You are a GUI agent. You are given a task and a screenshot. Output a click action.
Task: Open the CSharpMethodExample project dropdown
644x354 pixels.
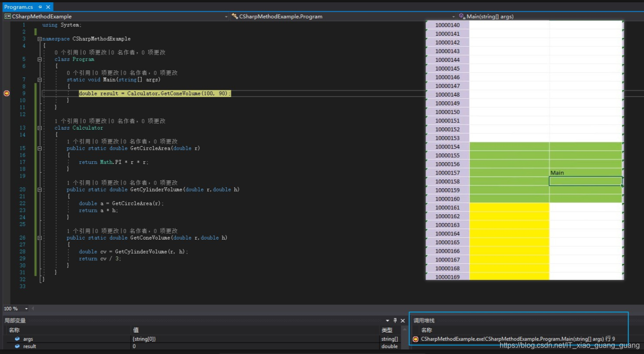(116, 16)
